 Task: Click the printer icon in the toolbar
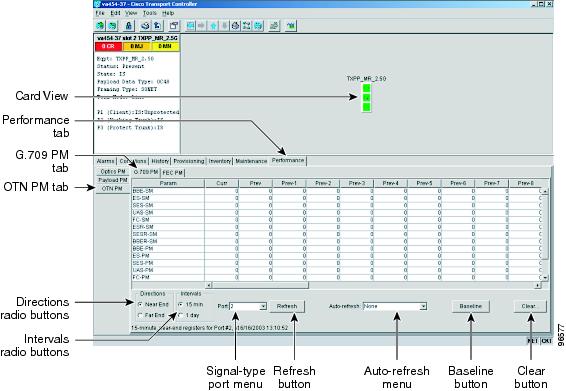point(145,26)
